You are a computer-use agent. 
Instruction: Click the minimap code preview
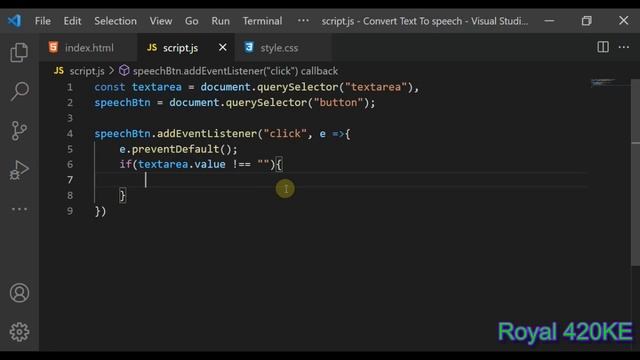click(603, 82)
